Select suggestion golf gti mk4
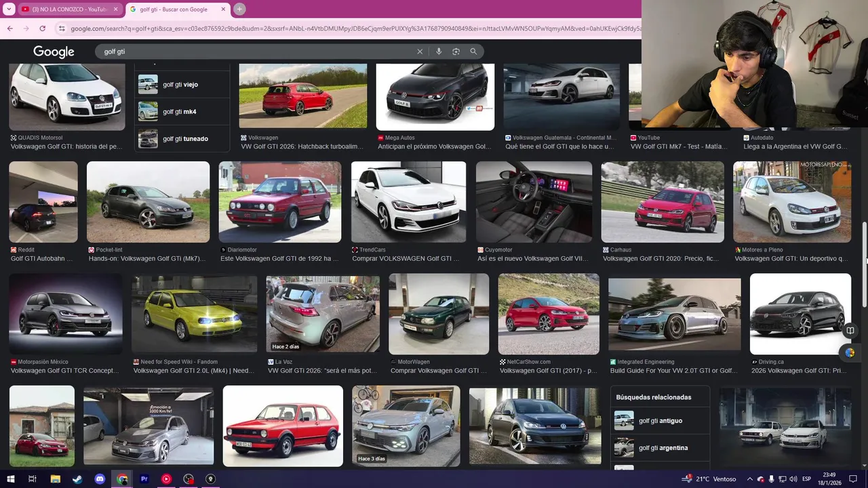Image resolution: width=868 pixels, height=488 pixels. 182,112
